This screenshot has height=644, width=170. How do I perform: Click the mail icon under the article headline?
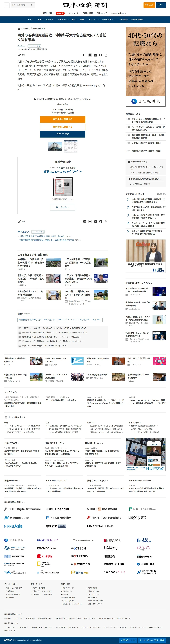[85, 55]
